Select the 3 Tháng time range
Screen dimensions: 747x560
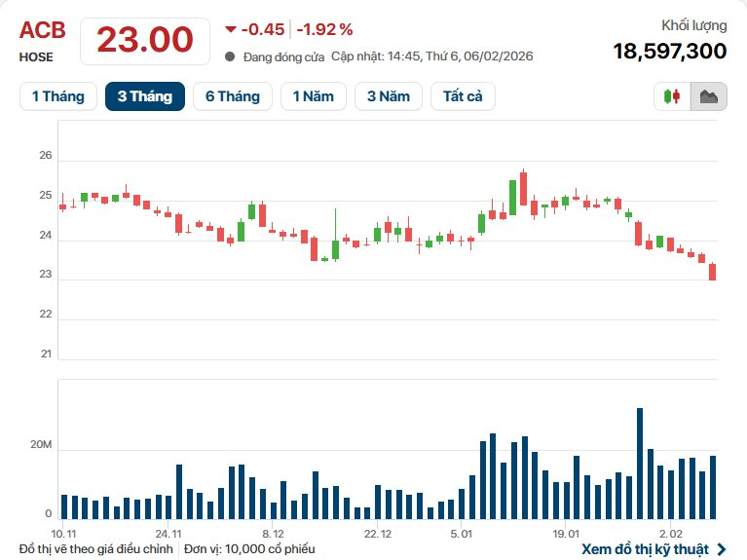coord(145,96)
